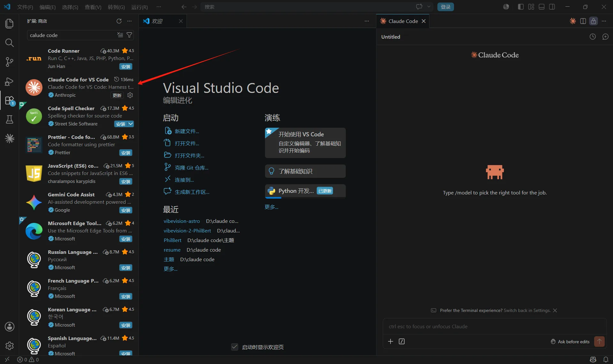Open notifications bell in status bar
This screenshot has height=364, width=613.
(x=606, y=360)
